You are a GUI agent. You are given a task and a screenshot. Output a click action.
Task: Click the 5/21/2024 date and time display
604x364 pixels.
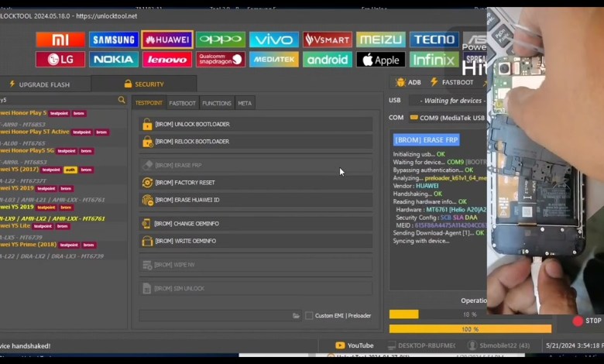(575, 345)
